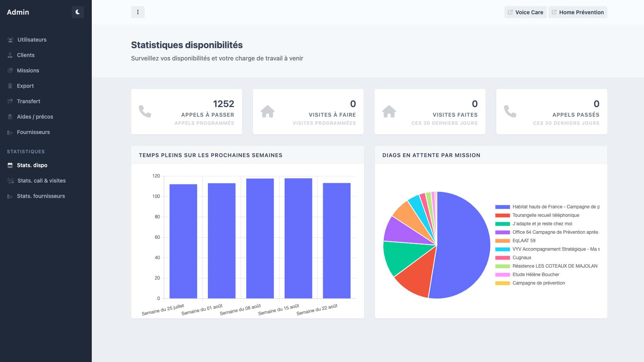Toggle Campagne de prévention legend swatch
This screenshot has height=362, width=644.
click(502, 283)
